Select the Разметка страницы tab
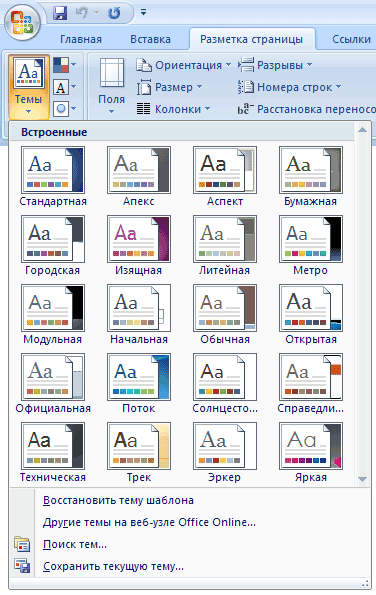This screenshot has width=376, height=595. (x=251, y=39)
